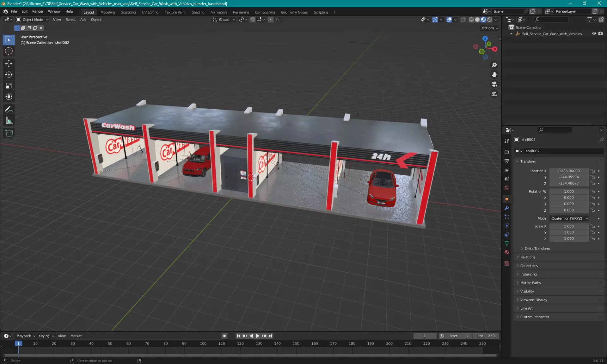Open the Keying popover in timeline
Screen dimensions: 607x364
click(x=46, y=336)
